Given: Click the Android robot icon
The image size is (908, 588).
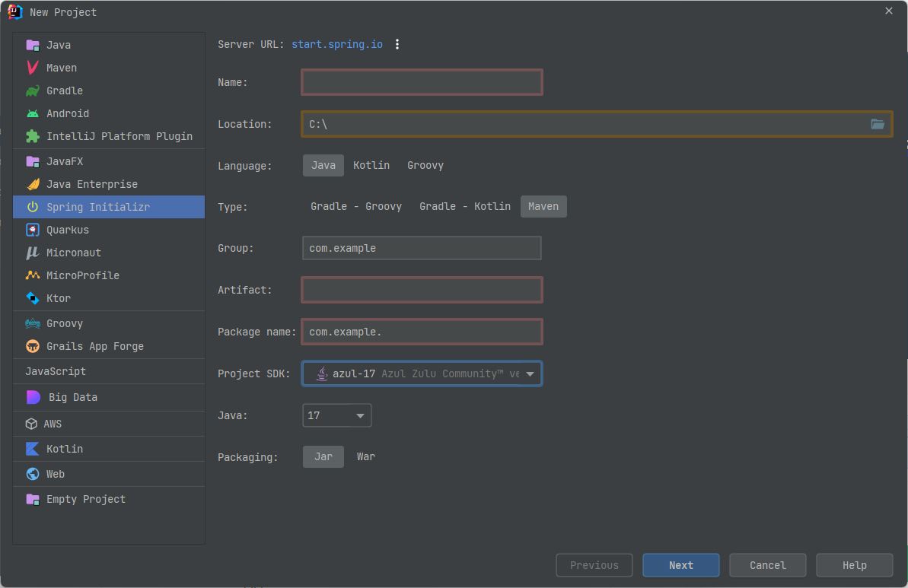Looking at the screenshot, I should 33,113.
